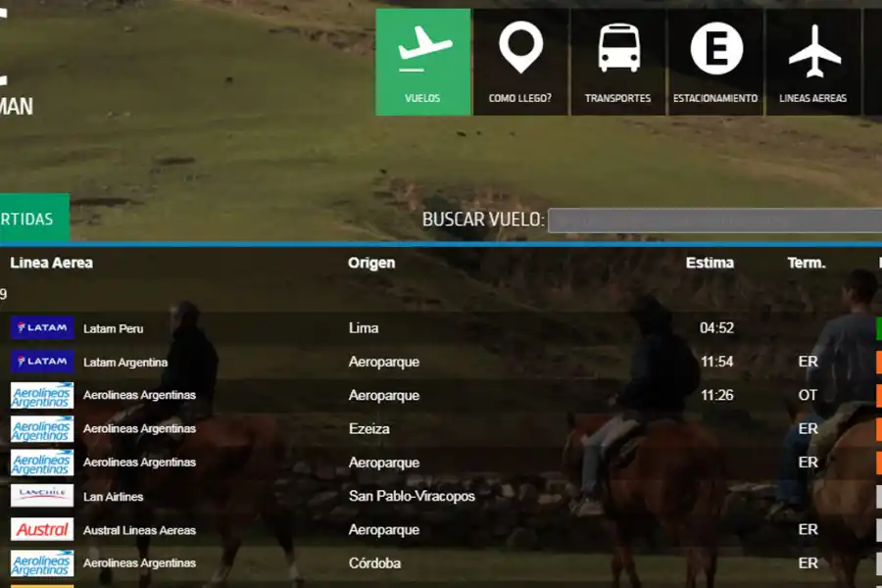Click the LATAM logo for Latam Argentina
Image resolution: width=882 pixels, height=588 pixels.
42,362
